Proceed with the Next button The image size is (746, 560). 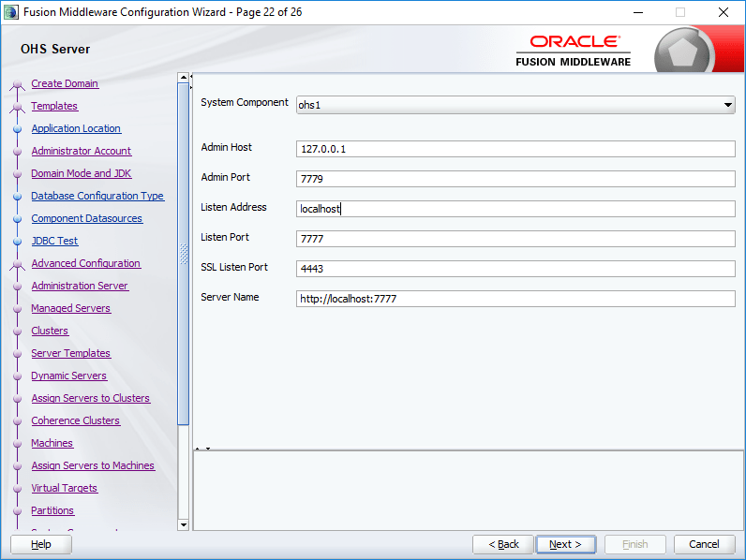click(x=566, y=544)
